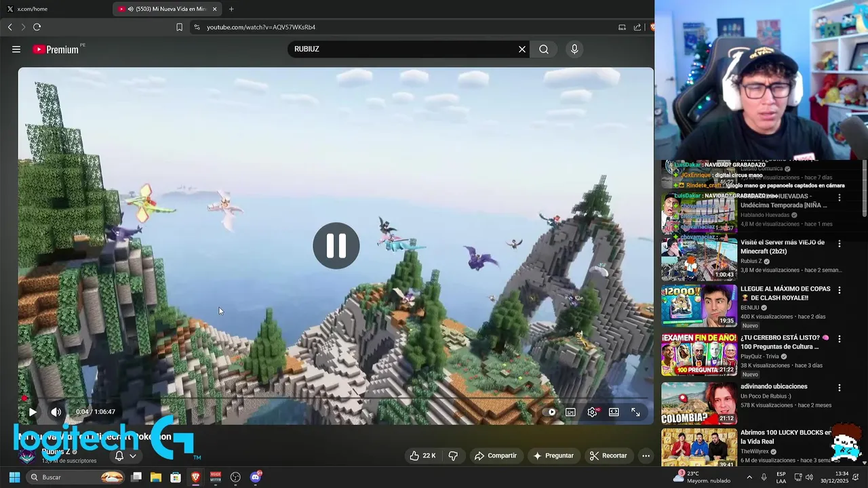Open the Compartir share dialog
Image resolution: width=868 pixels, height=488 pixels.
pos(496,455)
